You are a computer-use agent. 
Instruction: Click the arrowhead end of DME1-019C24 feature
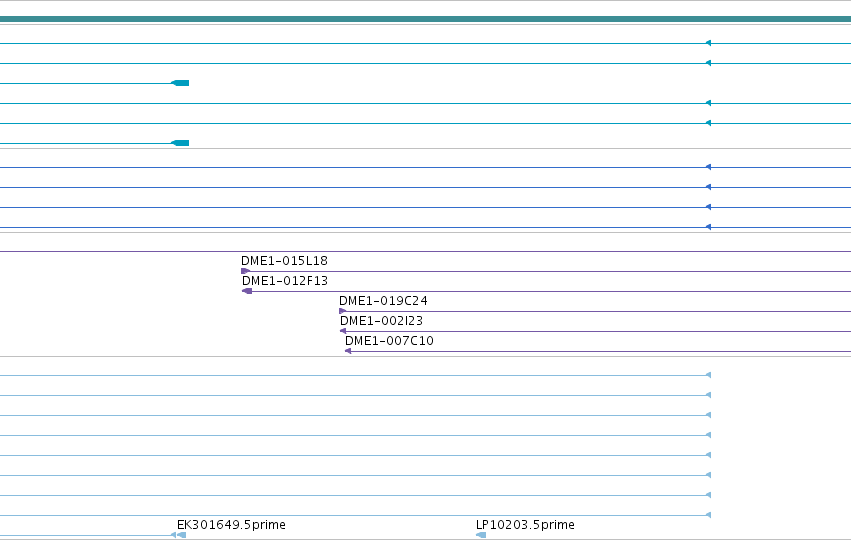pyautogui.click(x=342, y=312)
